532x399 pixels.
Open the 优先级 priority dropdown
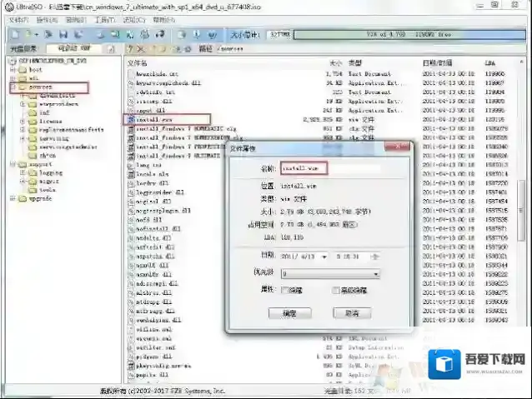coord(376,272)
